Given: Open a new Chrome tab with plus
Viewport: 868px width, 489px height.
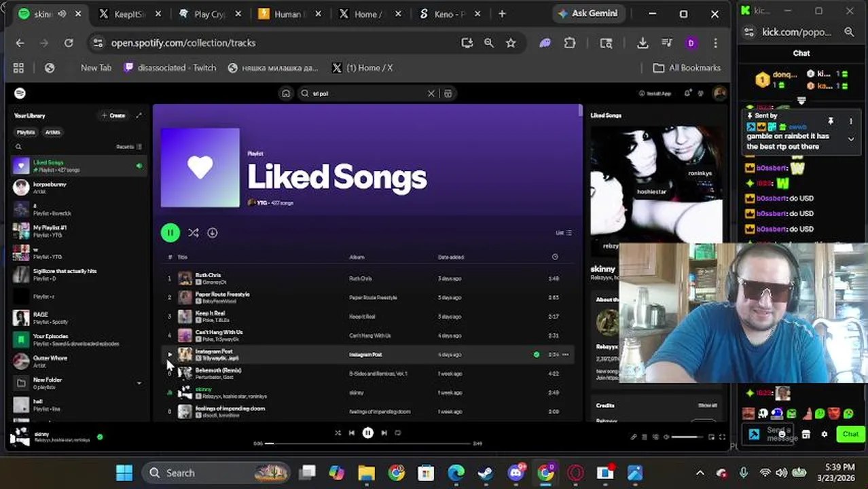Looking at the screenshot, I should click(502, 14).
